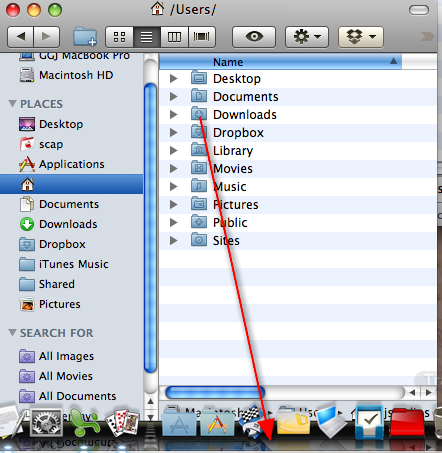Expand the Downloads folder disclosure triangle
The height and width of the screenshot is (453, 442).
[x=173, y=115]
